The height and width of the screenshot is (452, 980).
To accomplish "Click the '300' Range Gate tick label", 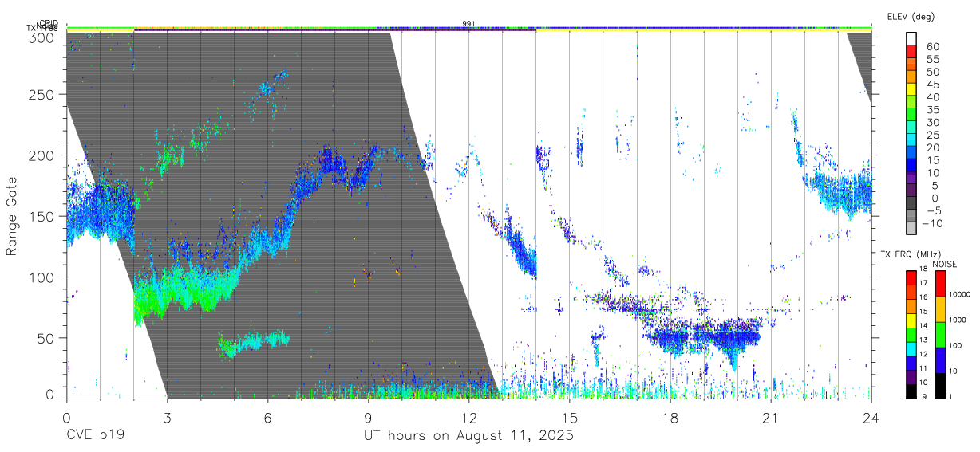I will click(41, 37).
